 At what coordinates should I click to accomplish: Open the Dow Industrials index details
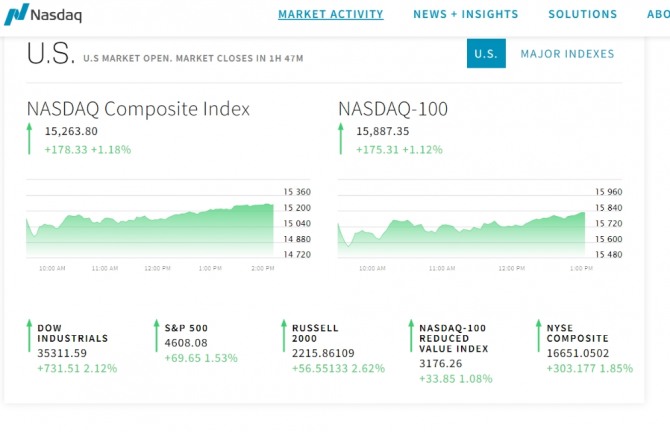[72, 333]
